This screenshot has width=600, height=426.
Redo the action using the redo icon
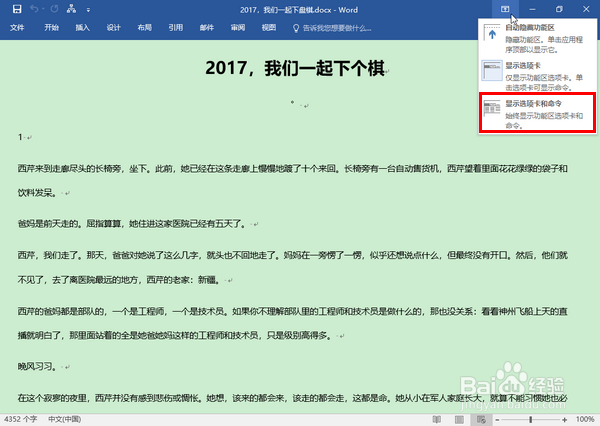(54, 9)
